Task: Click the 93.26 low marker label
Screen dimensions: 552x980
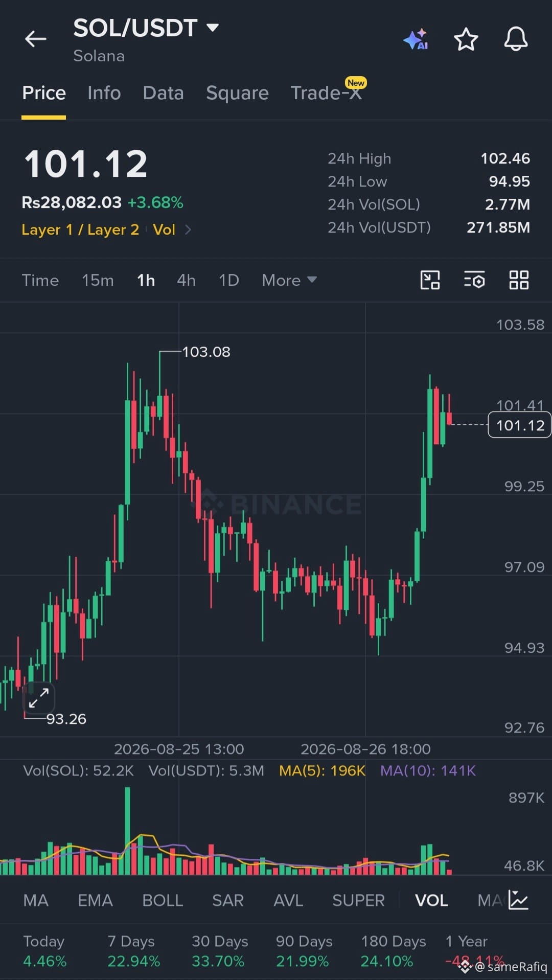Action: tap(66, 719)
